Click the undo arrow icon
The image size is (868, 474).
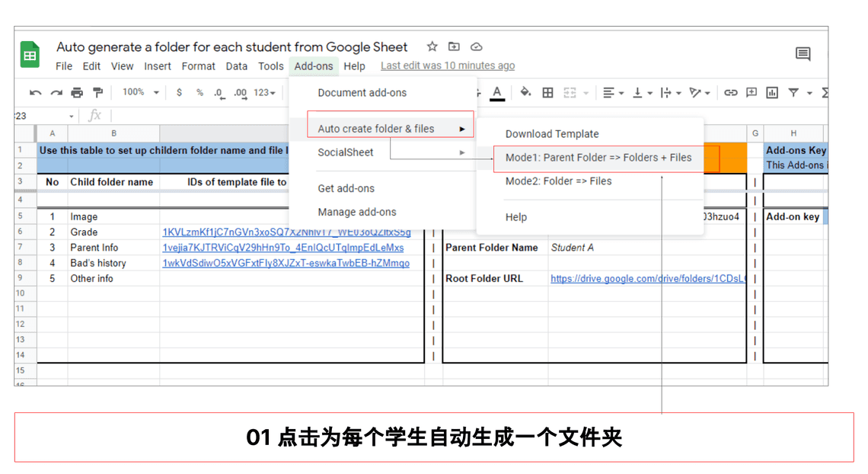35,93
